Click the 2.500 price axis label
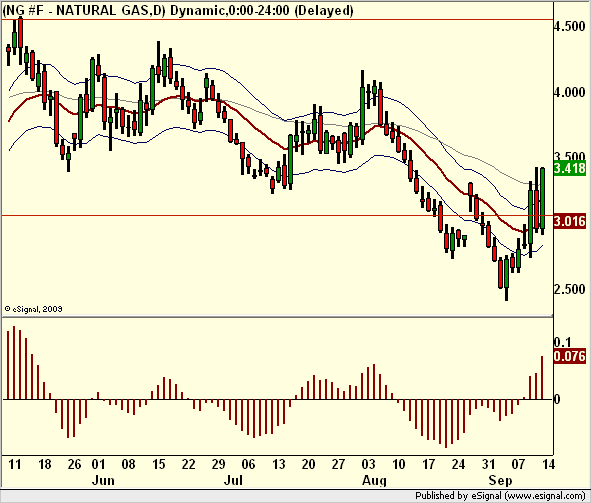591x503 pixels. pyautogui.click(x=570, y=289)
